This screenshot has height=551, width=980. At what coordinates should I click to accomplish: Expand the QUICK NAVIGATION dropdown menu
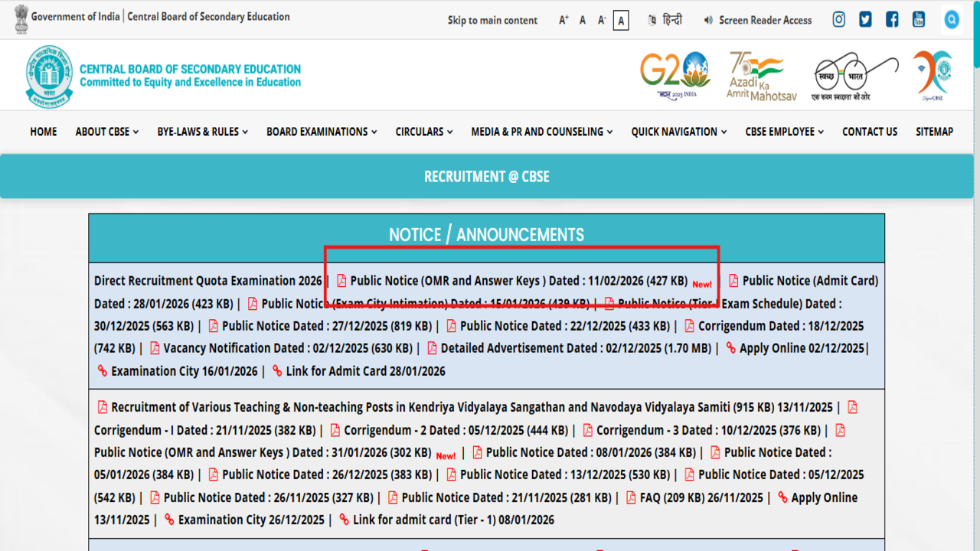[x=678, y=132]
